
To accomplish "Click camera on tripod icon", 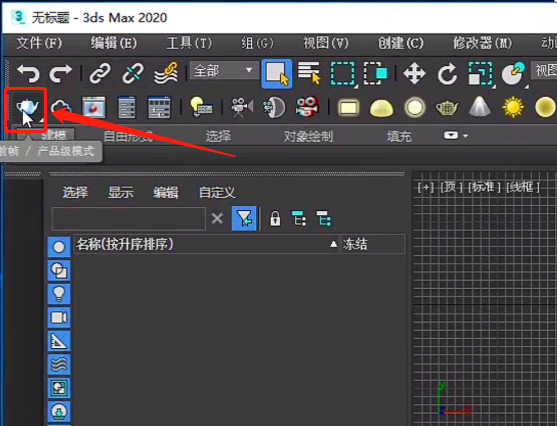I will click(x=242, y=107).
